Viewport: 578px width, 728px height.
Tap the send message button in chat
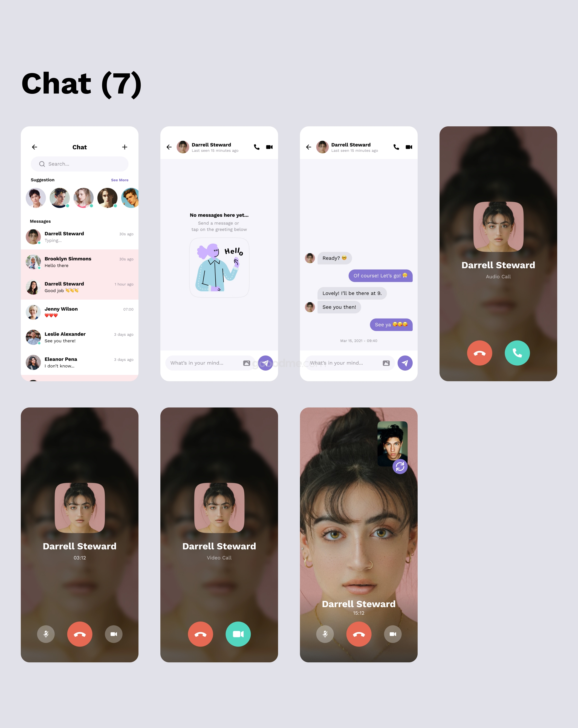pos(266,363)
